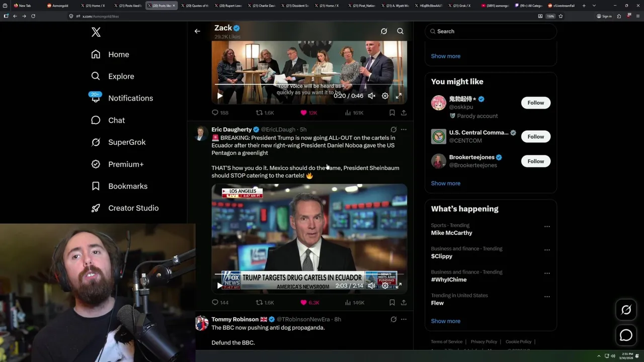This screenshot has width=644, height=362.
Task: Seek on the panel video progress bar
Action: pos(309,84)
